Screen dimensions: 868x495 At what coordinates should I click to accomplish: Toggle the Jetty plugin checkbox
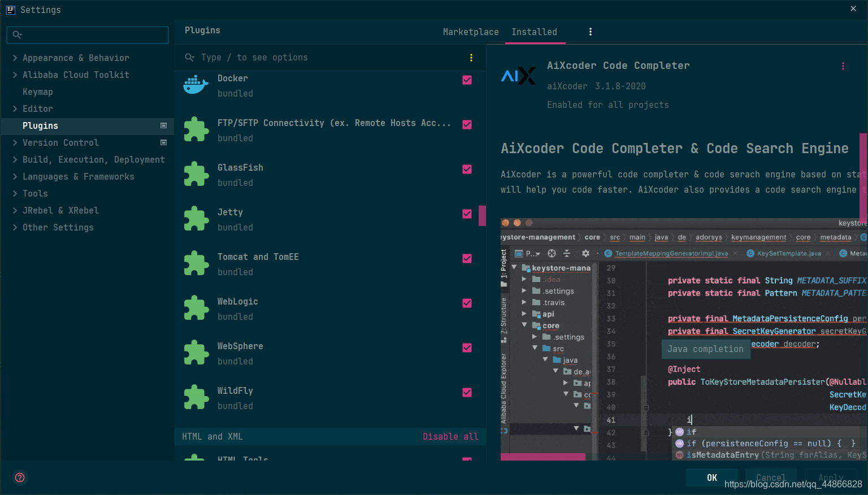coord(467,214)
